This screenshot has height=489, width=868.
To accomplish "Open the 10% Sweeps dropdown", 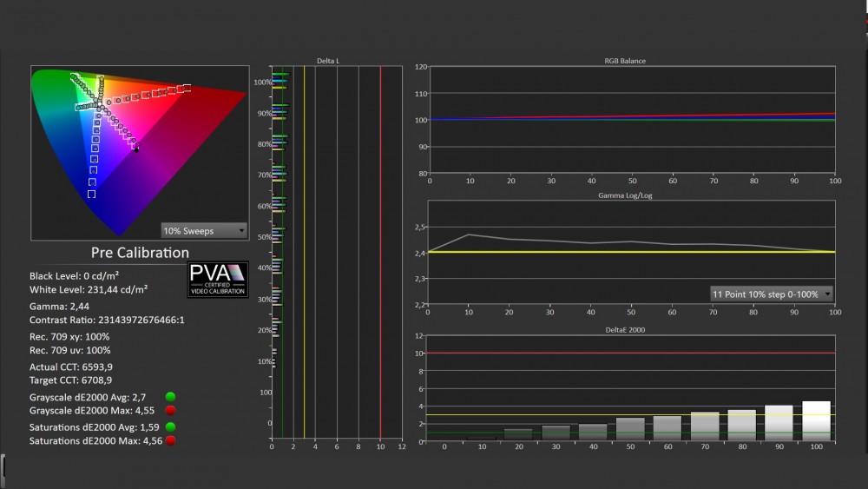I will pyautogui.click(x=204, y=231).
